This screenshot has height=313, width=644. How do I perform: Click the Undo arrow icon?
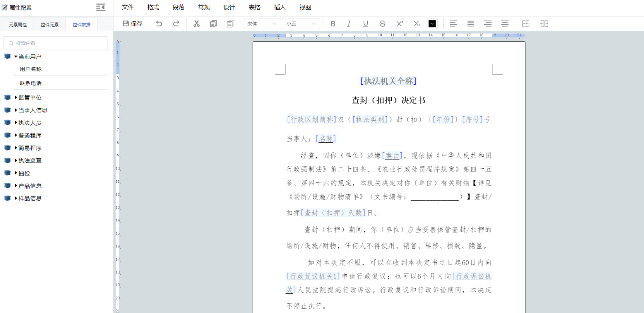pyautogui.click(x=159, y=24)
